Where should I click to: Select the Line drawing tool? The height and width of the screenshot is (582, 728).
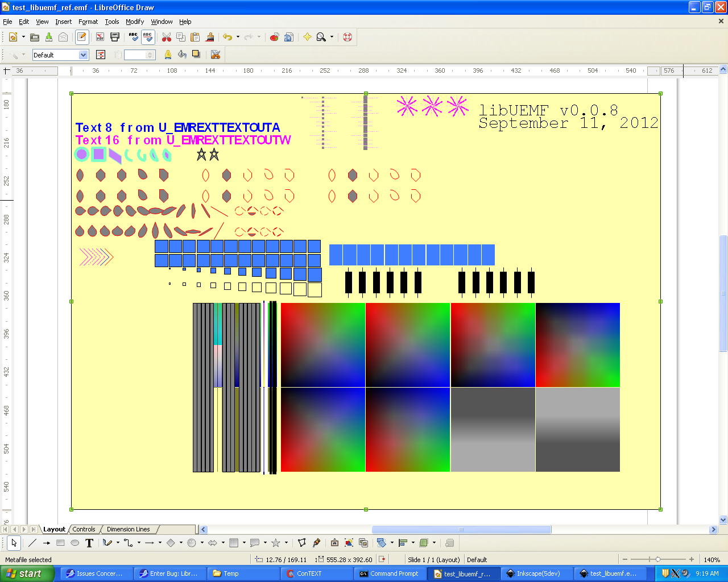32,543
